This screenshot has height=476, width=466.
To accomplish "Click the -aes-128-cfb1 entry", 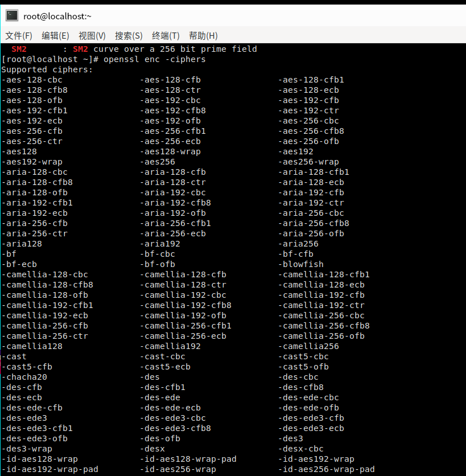I will [x=311, y=80].
